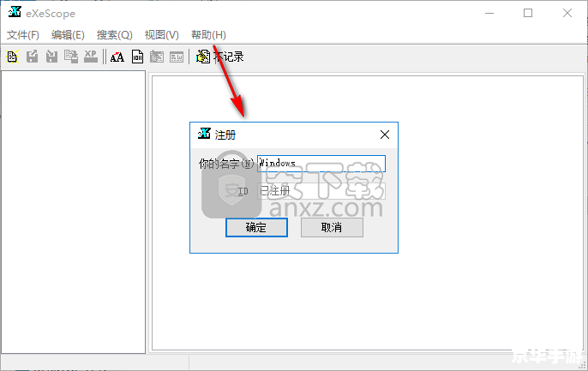Click the XP style toolbar icon
Image resolution: width=588 pixels, height=371 pixels.
pyautogui.click(x=90, y=57)
